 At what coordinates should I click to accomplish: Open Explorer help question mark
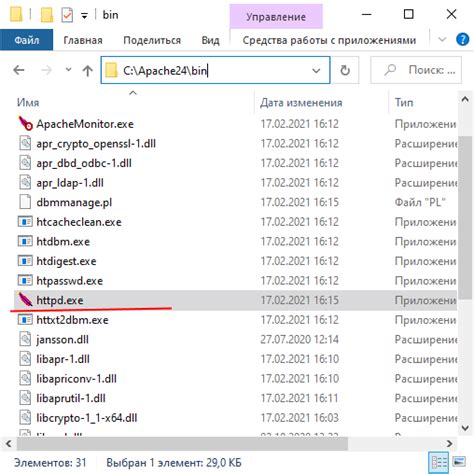click(462, 40)
